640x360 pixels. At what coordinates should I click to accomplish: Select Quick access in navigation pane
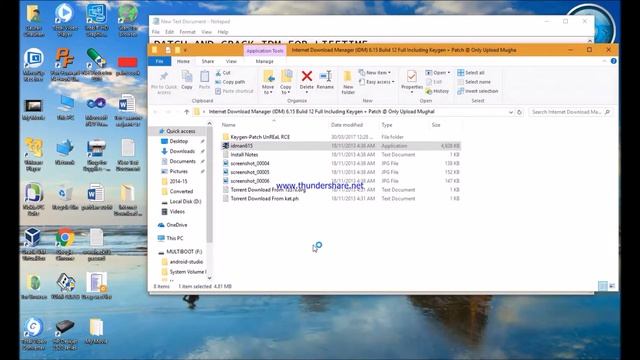pos(181,131)
